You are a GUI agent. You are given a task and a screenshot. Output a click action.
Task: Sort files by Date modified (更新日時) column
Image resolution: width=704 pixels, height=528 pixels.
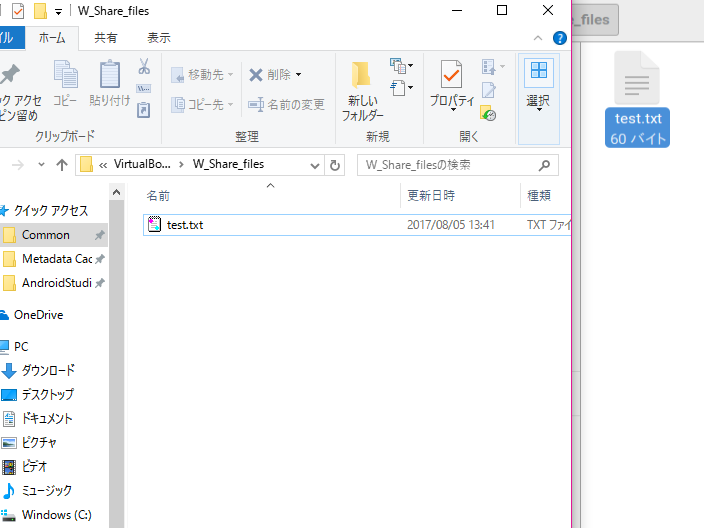point(431,196)
